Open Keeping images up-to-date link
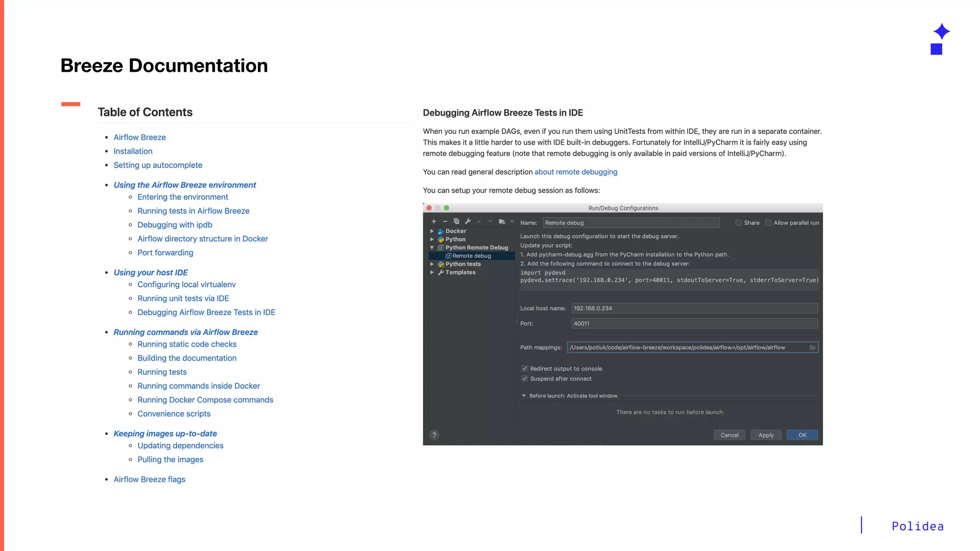 tap(165, 434)
